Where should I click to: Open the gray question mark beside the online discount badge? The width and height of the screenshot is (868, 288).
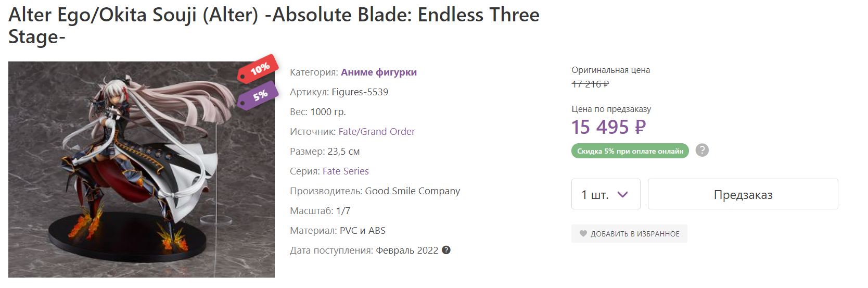coord(702,151)
